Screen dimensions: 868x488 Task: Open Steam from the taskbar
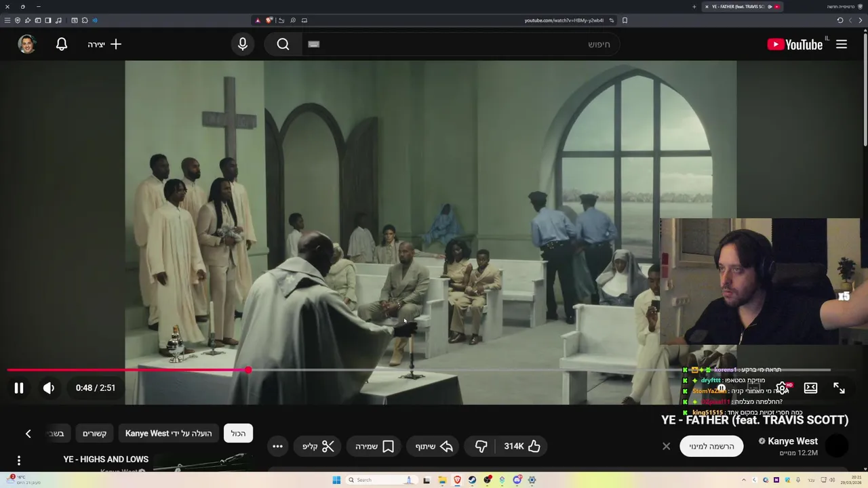pos(472,480)
